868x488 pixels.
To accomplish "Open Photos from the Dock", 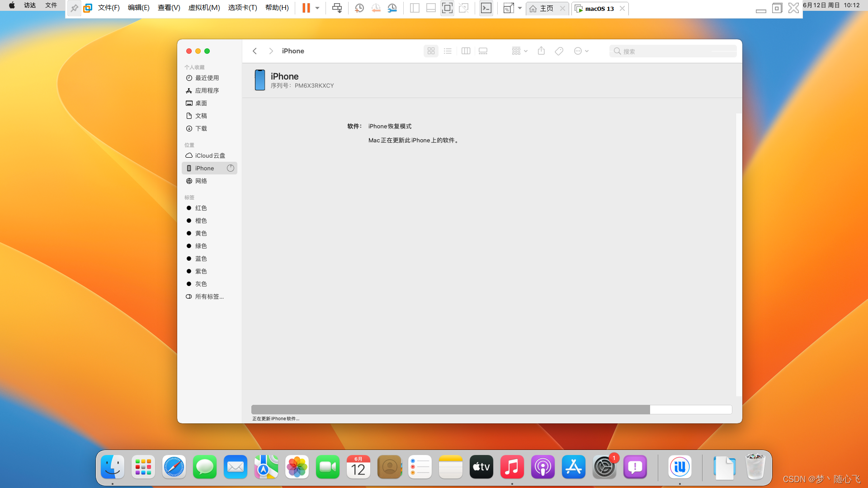I will [x=297, y=467].
